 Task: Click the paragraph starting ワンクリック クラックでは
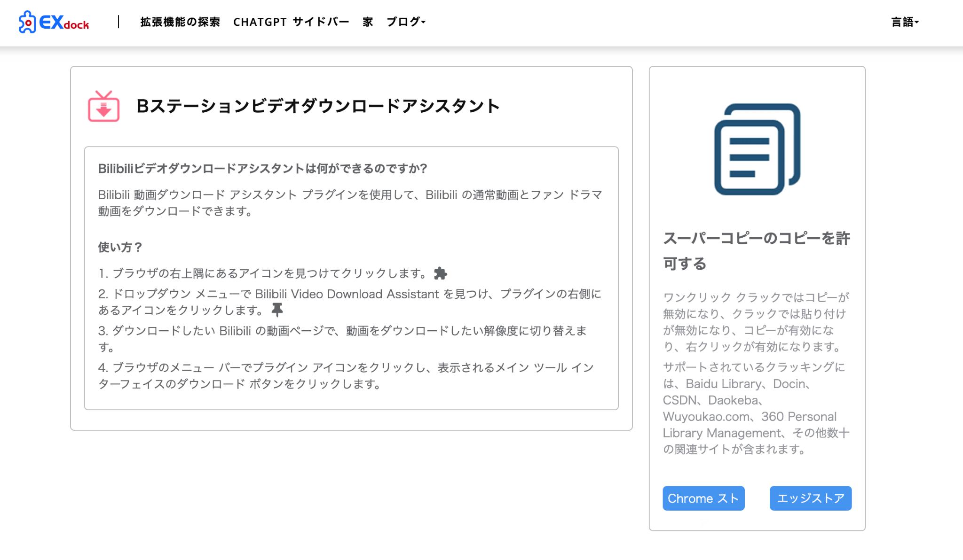[x=756, y=322]
